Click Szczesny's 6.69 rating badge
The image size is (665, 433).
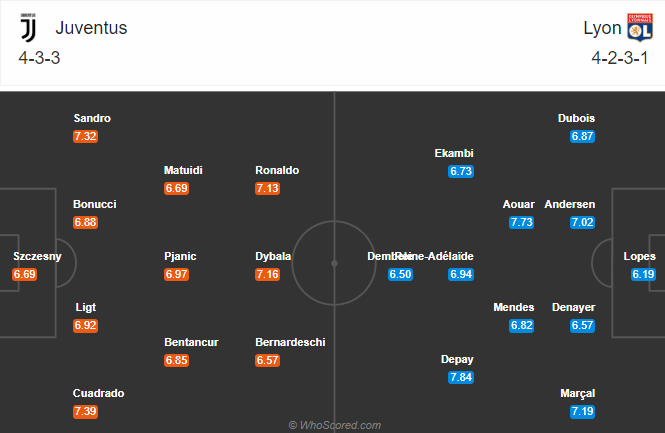tap(25, 274)
